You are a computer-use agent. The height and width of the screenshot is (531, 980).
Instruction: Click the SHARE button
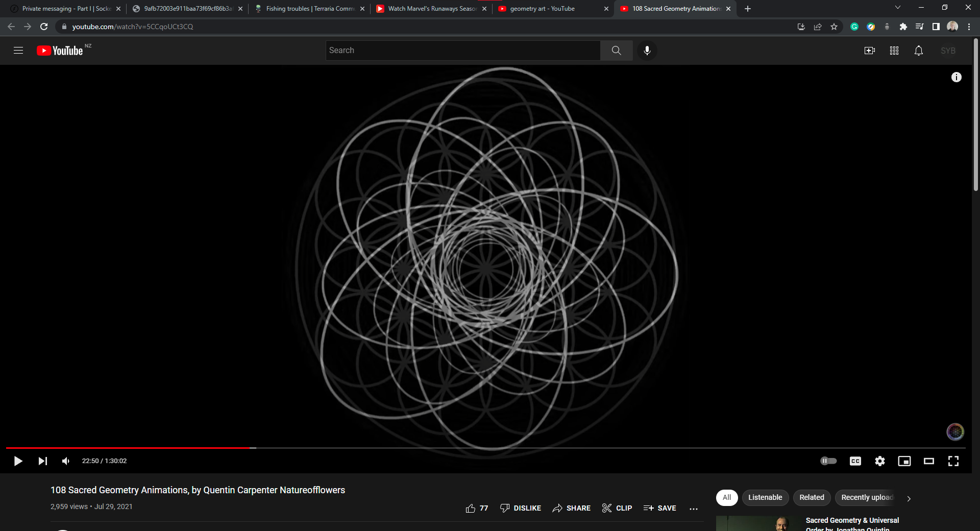(x=572, y=508)
